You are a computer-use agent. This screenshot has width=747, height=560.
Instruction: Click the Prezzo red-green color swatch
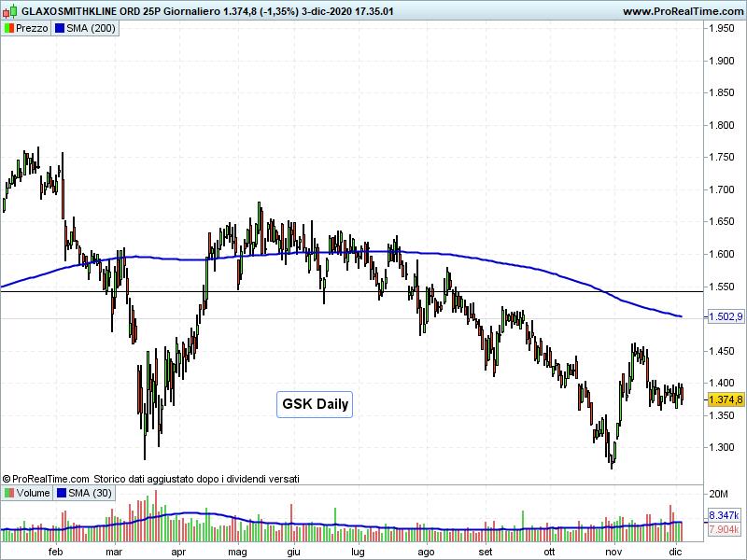click(x=9, y=28)
